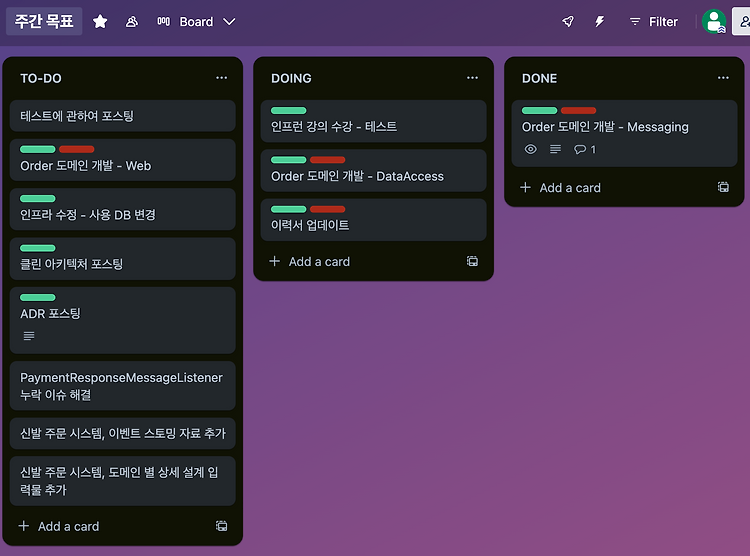Click description icon on Messaging card

[x=555, y=149]
